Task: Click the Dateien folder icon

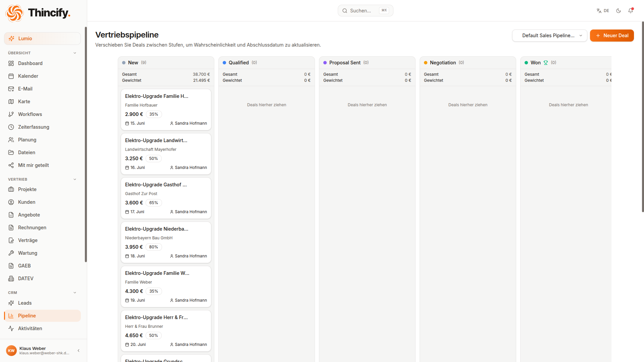Action: (x=11, y=153)
